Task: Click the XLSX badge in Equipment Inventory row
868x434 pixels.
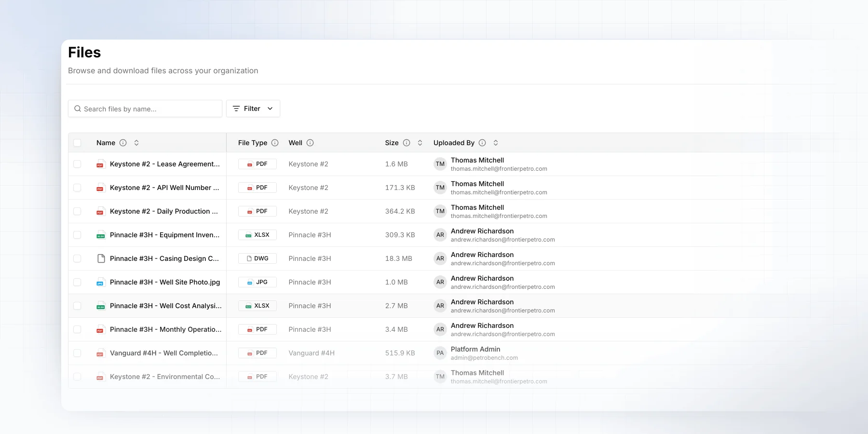Action: tap(258, 235)
